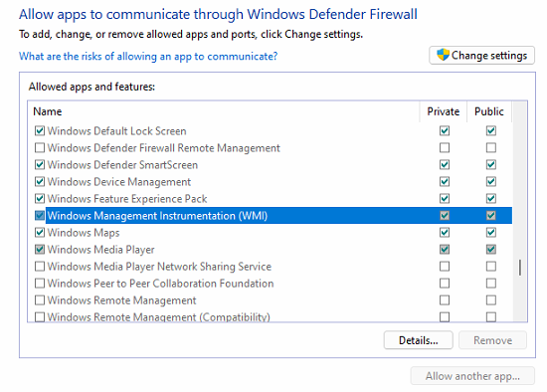
Task: Enable Private for Defender Firewall Remote Management
Action: 445,147
